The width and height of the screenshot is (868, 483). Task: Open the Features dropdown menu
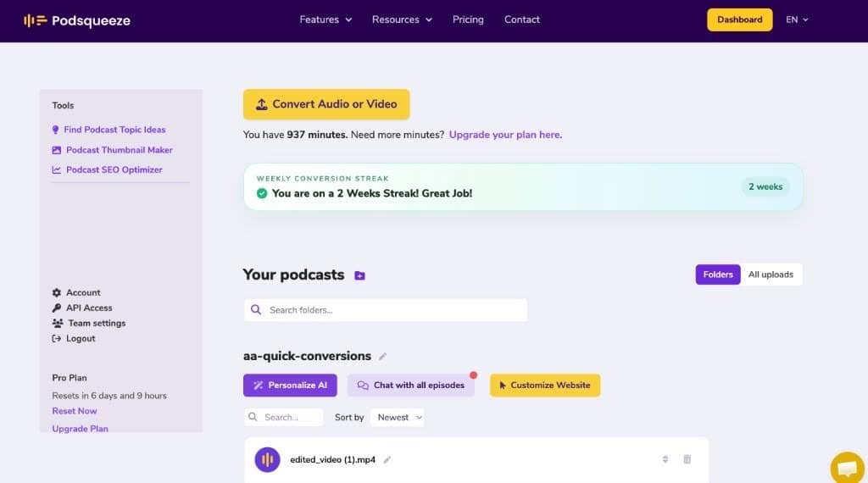pyautogui.click(x=325, y=19)
